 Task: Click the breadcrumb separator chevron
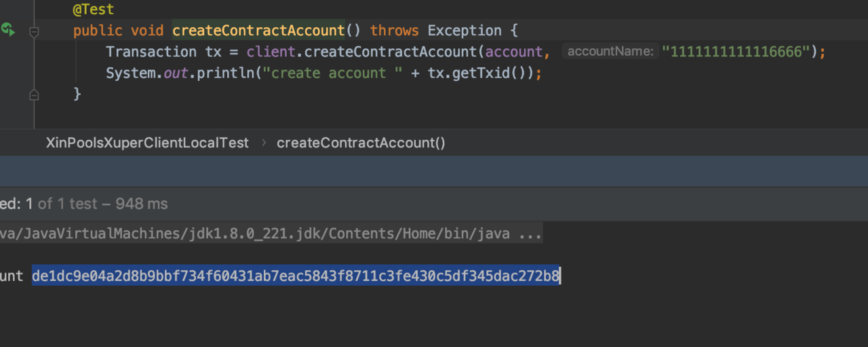pos(263,143)
